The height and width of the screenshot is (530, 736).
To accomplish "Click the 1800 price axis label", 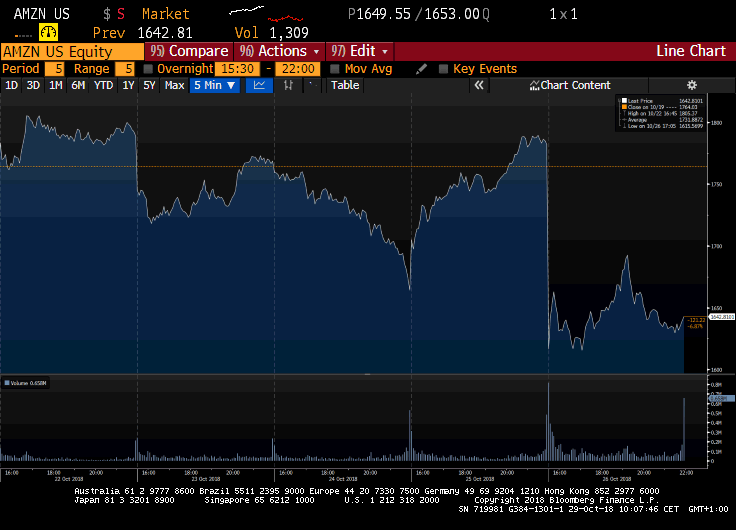I will click(x=716, y=123).
